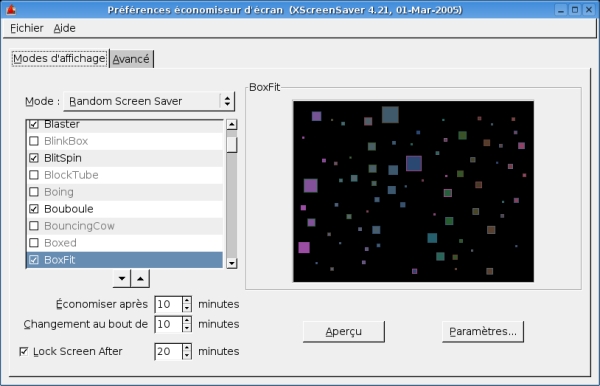Enable the BouncingCow checkbox
Screen dimensions: 600x386
pos(34,226)
